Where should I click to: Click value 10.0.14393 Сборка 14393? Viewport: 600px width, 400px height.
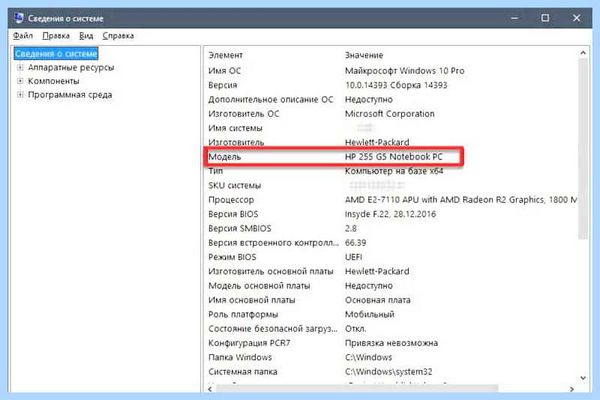(x=396, y=85)
